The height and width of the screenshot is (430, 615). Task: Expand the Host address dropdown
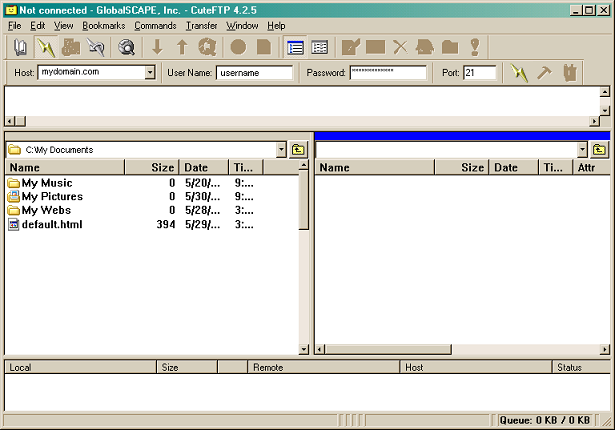point(150,73)
